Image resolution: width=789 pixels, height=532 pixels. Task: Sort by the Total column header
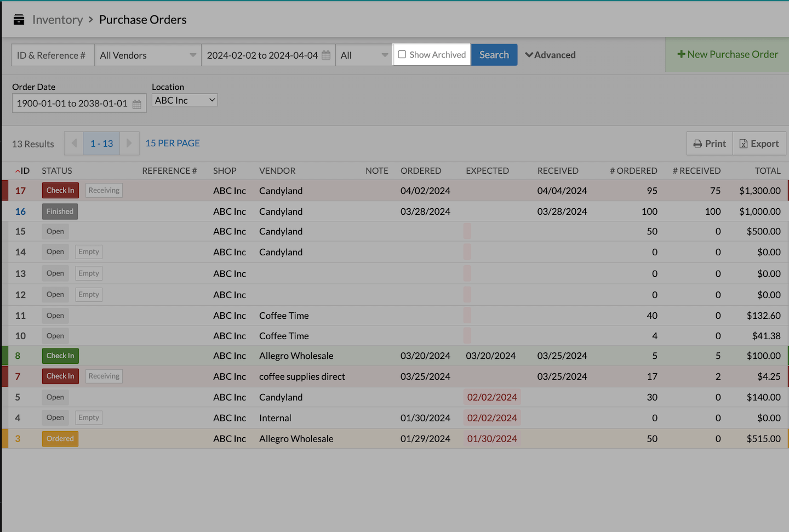click(x=767, y=171)
